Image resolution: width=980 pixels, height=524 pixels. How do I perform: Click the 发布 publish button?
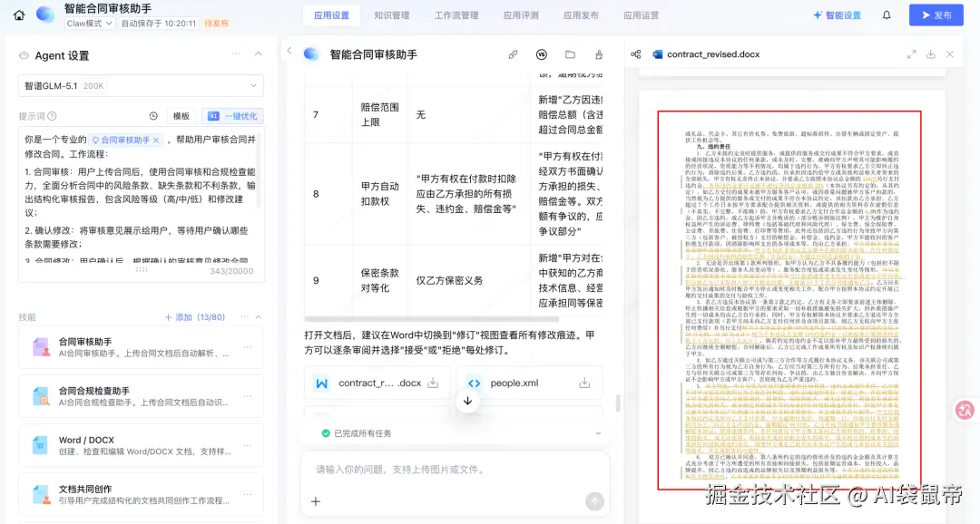click(x=936, y=15)
